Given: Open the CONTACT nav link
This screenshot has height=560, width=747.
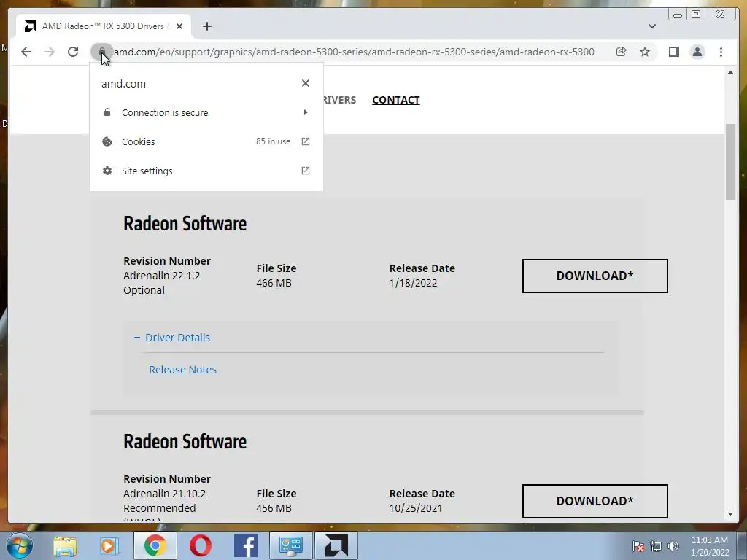Looking at the screenshot, I should point(396,100).
